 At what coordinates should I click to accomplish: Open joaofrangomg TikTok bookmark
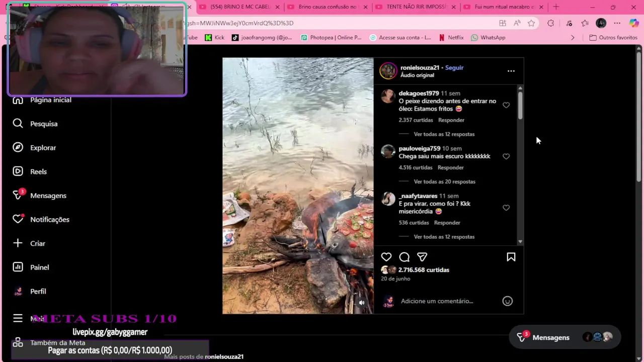[x=262, y=37]
